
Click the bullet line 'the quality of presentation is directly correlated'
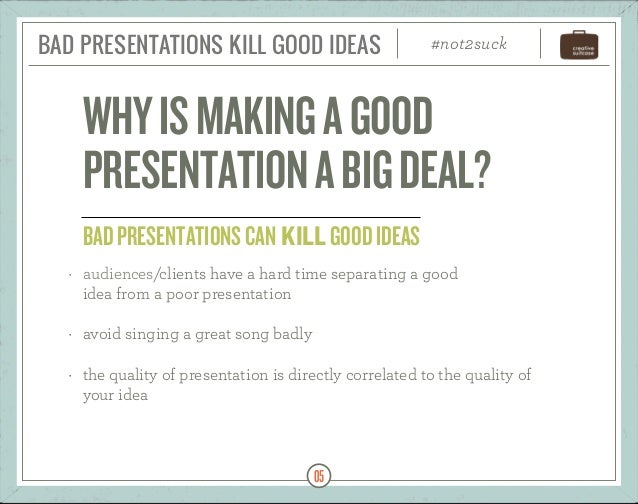pyautogui.click(x=307, y=375)
